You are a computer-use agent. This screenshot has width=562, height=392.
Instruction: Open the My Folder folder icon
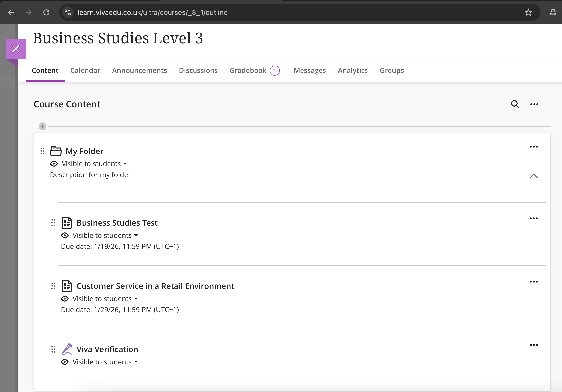(55, 151)
